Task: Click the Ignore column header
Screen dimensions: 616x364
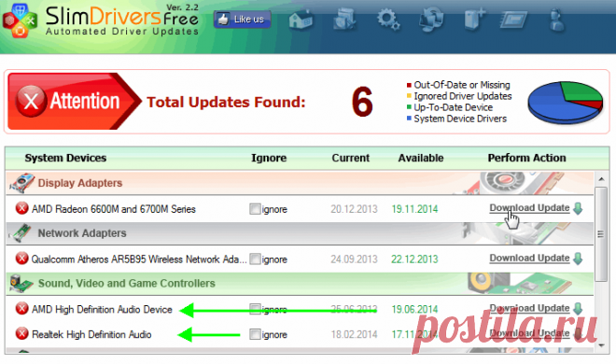Action: coord(269,158)
